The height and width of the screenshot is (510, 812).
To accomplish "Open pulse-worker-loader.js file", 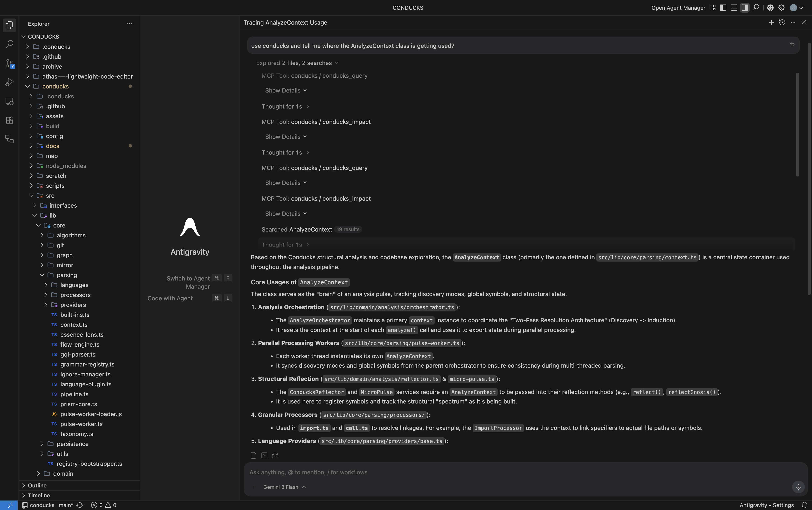I will 91,414.
